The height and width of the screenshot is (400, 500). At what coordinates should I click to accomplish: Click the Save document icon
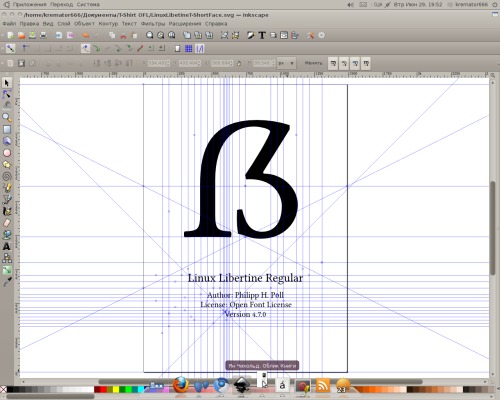[32, 35]
